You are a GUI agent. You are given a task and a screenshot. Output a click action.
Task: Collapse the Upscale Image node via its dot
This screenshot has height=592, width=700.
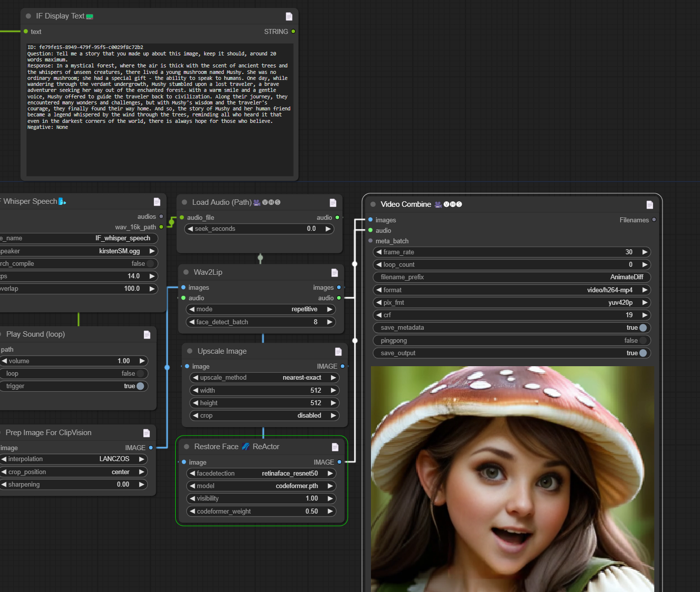[x=190, y=351]
